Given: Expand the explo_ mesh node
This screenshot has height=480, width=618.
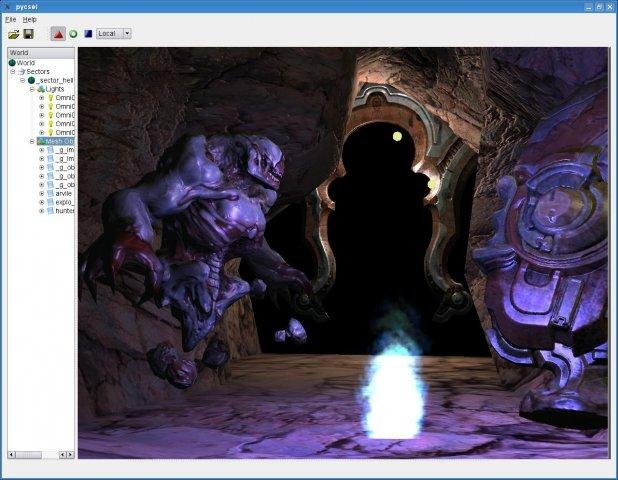Looking at the screenshot, I should click(41, 202).
